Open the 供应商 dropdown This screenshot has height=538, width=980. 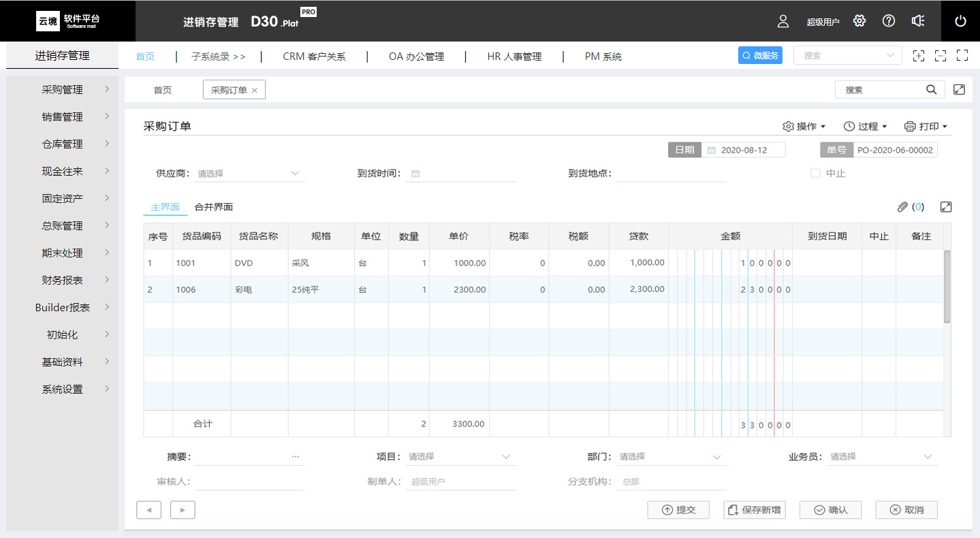coord(250,174)
